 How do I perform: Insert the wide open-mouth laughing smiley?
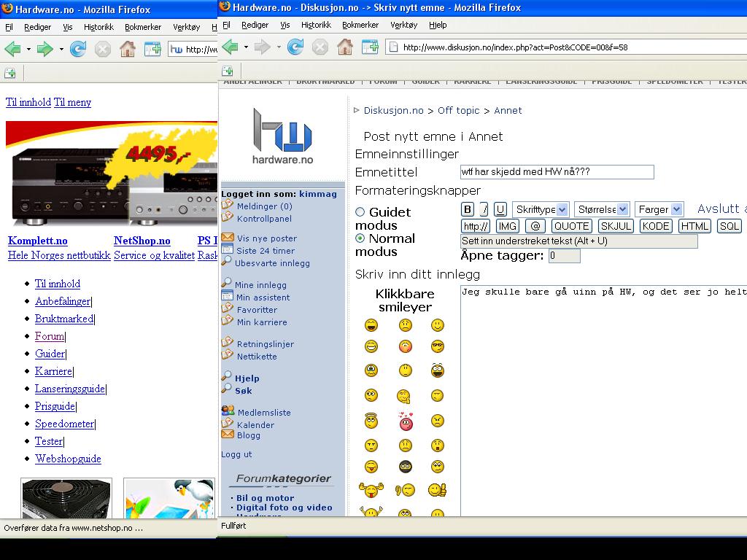[x=438, y=370]
